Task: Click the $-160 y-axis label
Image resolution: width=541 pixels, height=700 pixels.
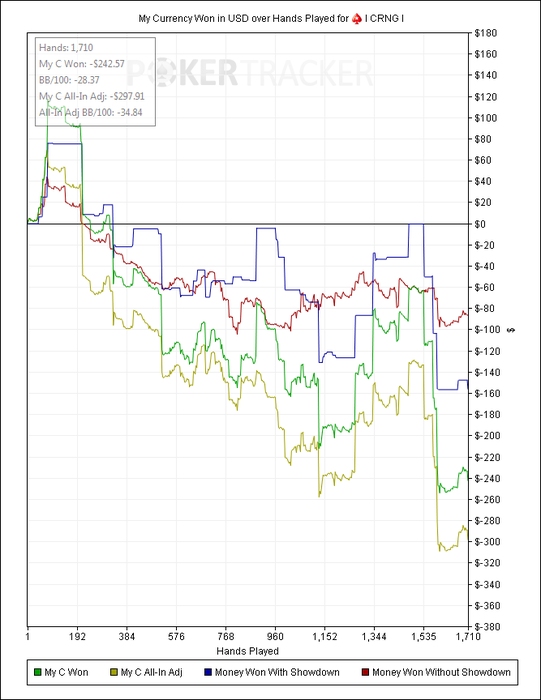Action: 487,394
